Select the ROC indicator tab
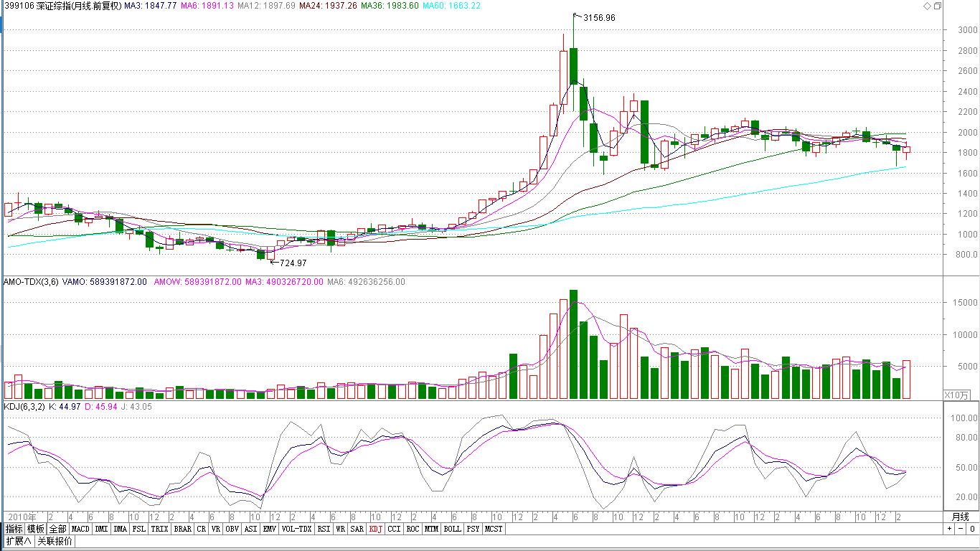The width and height of the screenshot is (980, 551). pyautogui.click(x=413, y=529)
